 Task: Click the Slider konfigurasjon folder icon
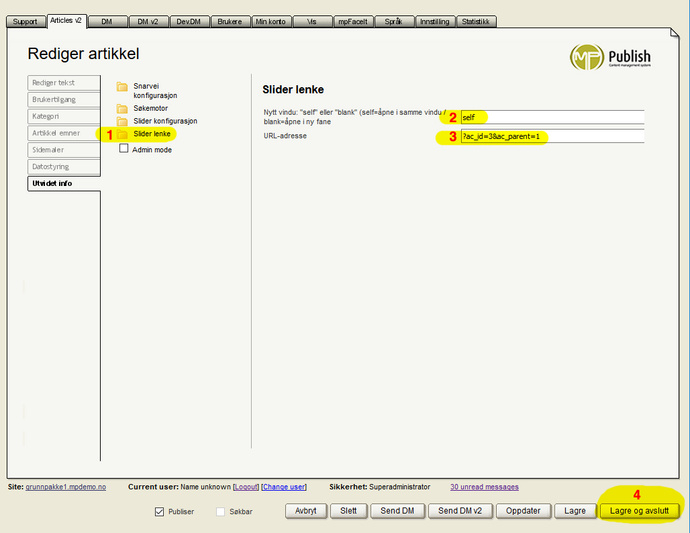coord(123,121)
